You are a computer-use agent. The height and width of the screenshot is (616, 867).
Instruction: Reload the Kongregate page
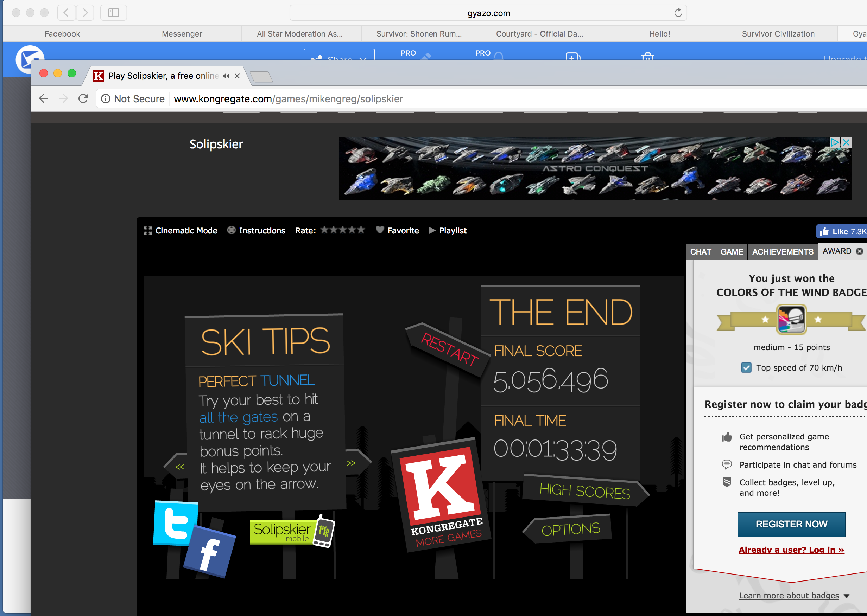coord(83,99)
